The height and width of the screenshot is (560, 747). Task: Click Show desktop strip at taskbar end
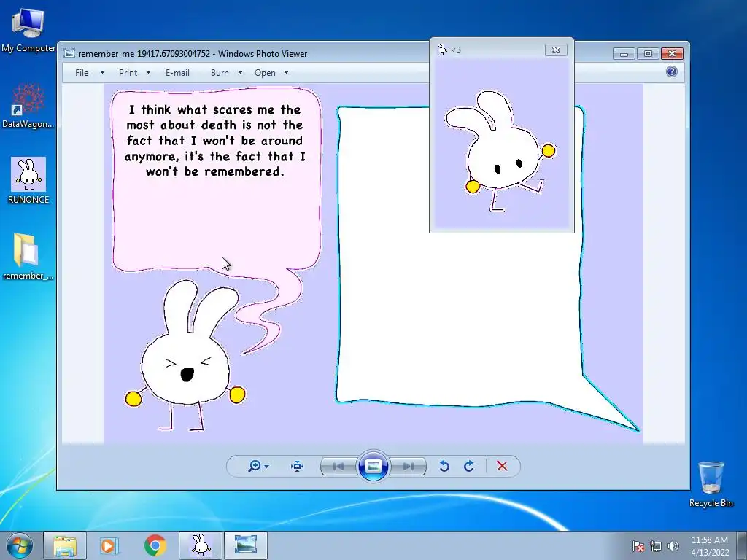pyautogui.click(x=742, y=545)
